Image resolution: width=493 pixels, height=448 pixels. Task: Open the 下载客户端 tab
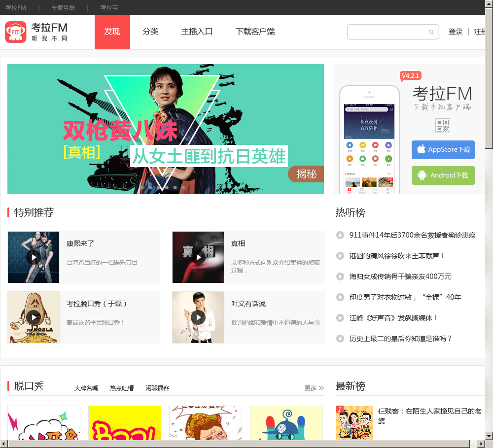(x=255, y=32)
